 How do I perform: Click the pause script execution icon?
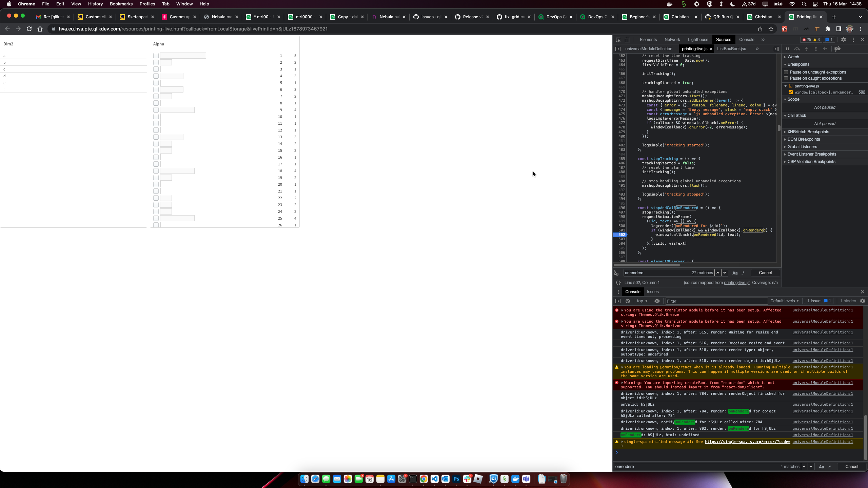787,49
